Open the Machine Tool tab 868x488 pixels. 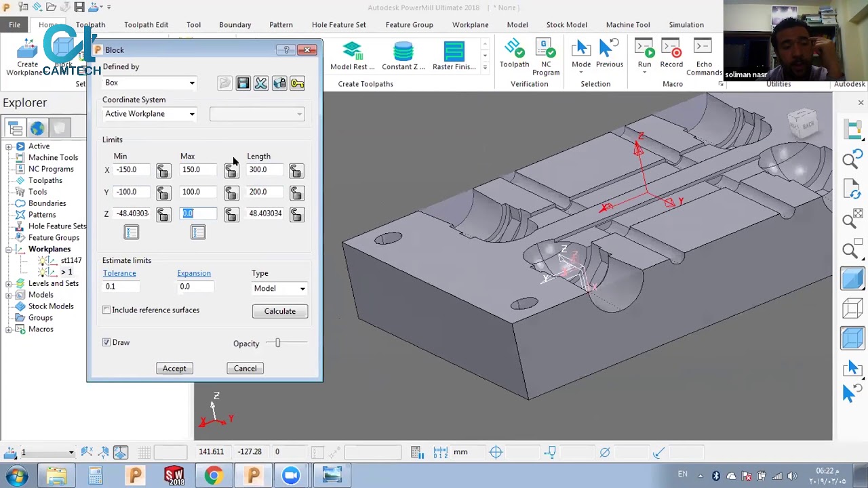628,25
